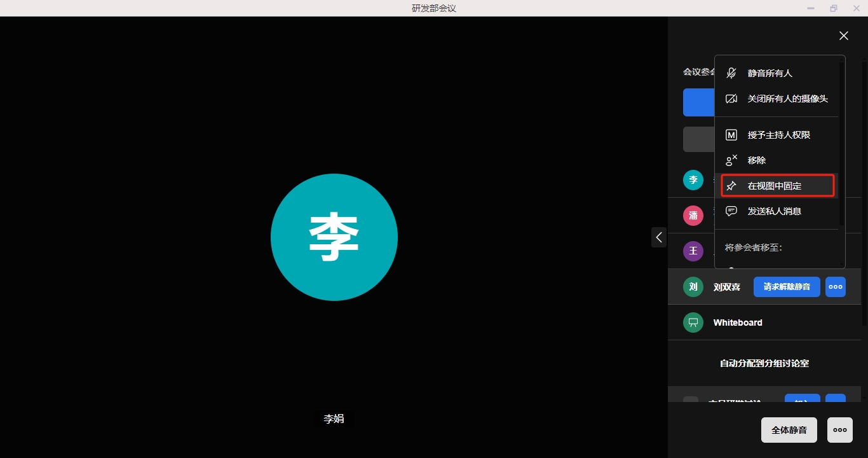Click the context menu's vertical scrollbar

coord(841,143)
